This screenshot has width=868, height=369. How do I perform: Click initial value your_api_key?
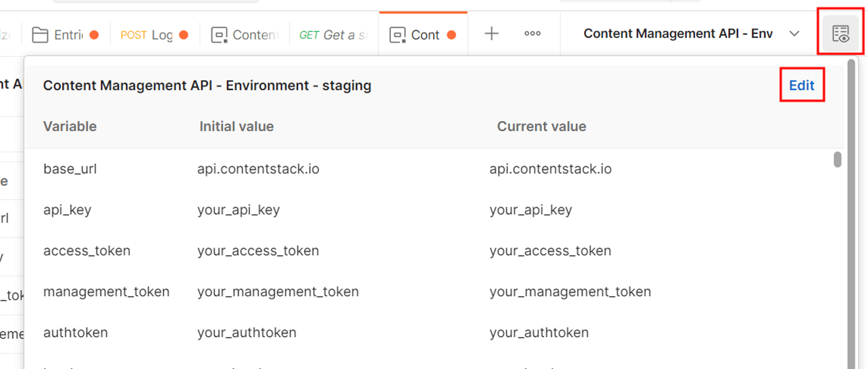pos(238,210)
